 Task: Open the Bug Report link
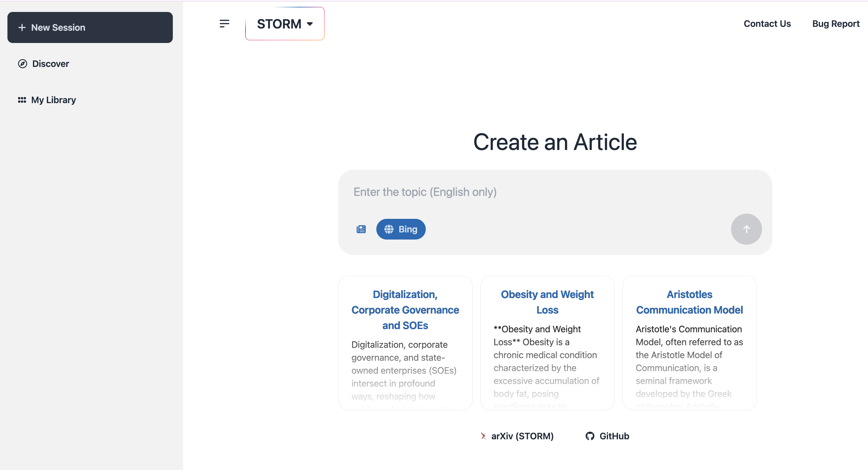(835, 24)
